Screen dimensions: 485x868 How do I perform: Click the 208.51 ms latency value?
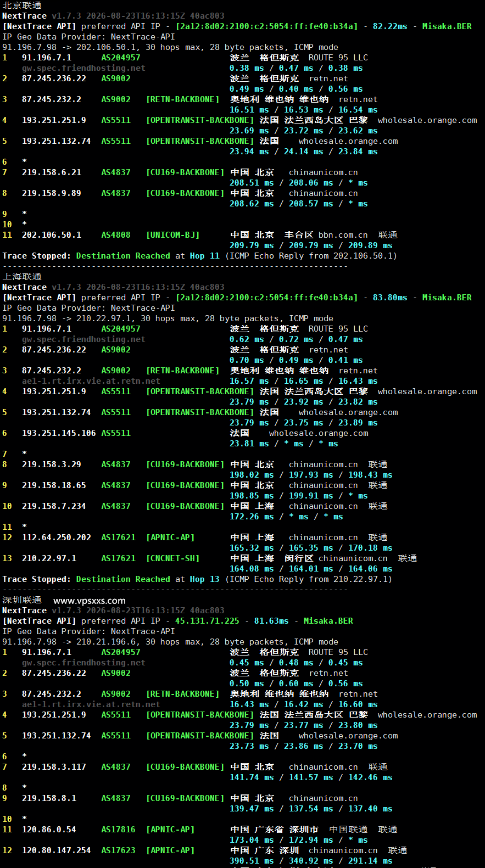[x=252, y=183]
